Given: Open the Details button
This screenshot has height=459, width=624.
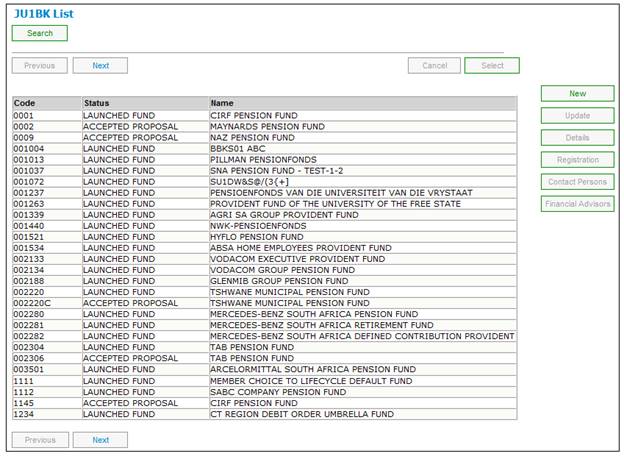Looking at the screenshot, I should (577, 138).
